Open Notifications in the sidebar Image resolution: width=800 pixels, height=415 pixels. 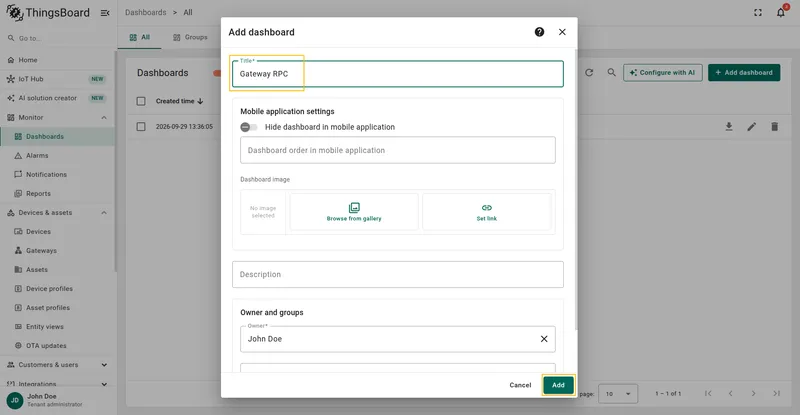[x=57, y=175]
